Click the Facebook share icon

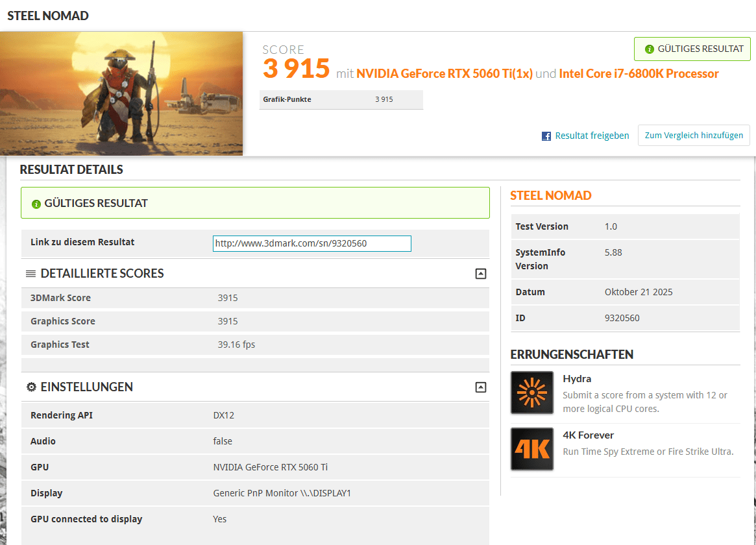546,136
